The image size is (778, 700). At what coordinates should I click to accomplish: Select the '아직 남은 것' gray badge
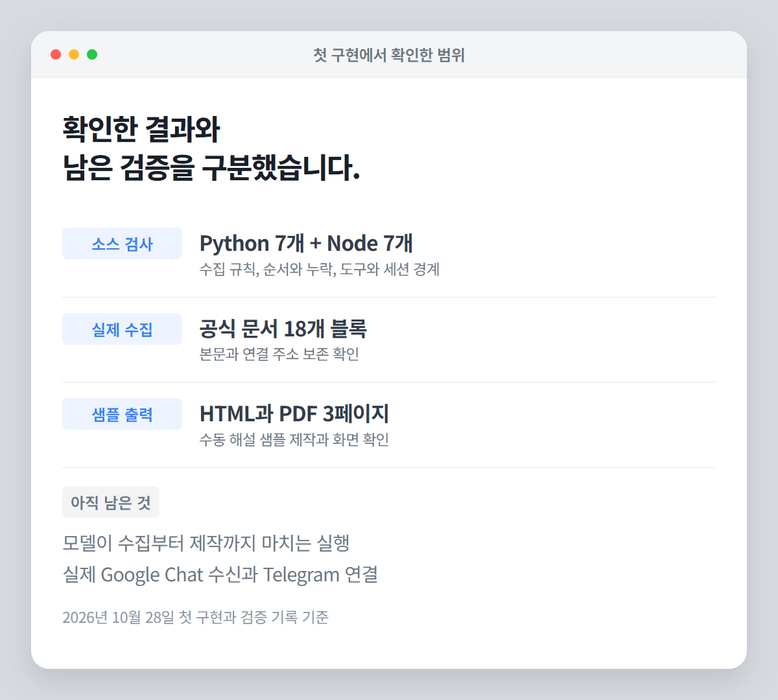pos(111,502)
